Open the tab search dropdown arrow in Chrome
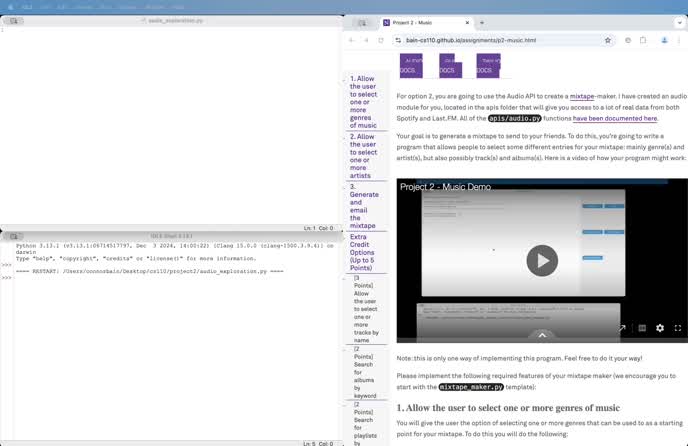688x446 pixels. click(x=680, y=22)
